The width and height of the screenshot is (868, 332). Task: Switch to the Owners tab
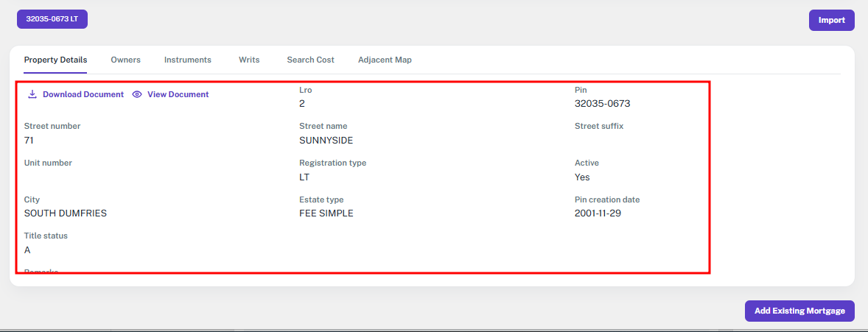coord(126,60)
